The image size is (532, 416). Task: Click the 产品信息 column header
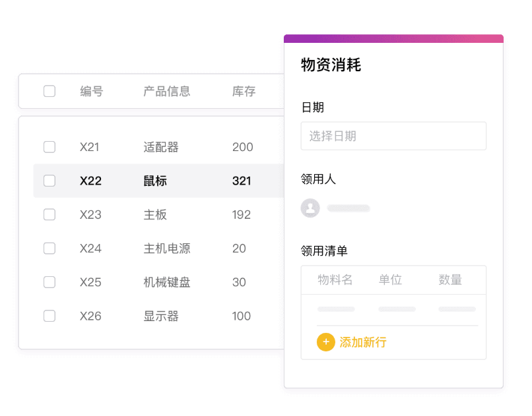(x=166, y=91)
